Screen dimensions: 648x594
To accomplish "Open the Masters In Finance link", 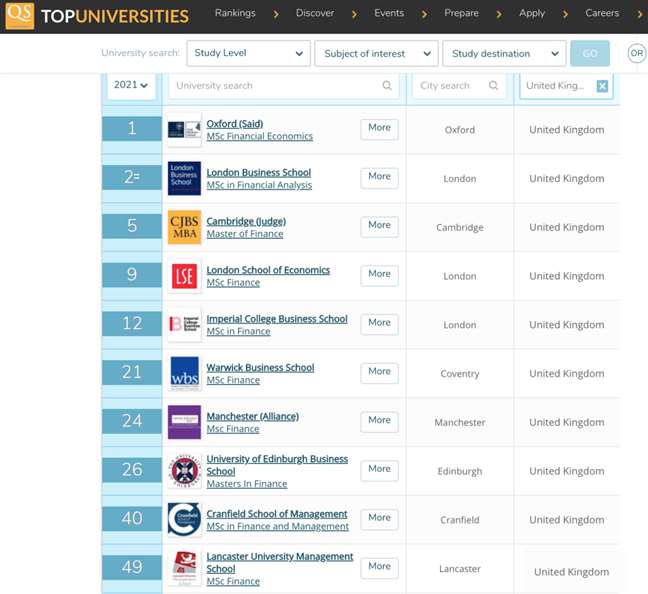I will 247,484.
